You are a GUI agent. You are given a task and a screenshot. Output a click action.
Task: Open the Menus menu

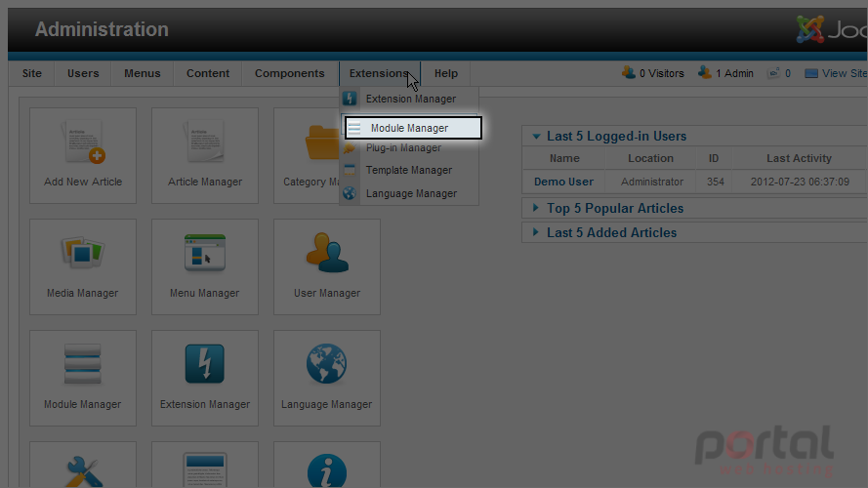[x=143, y=73]
